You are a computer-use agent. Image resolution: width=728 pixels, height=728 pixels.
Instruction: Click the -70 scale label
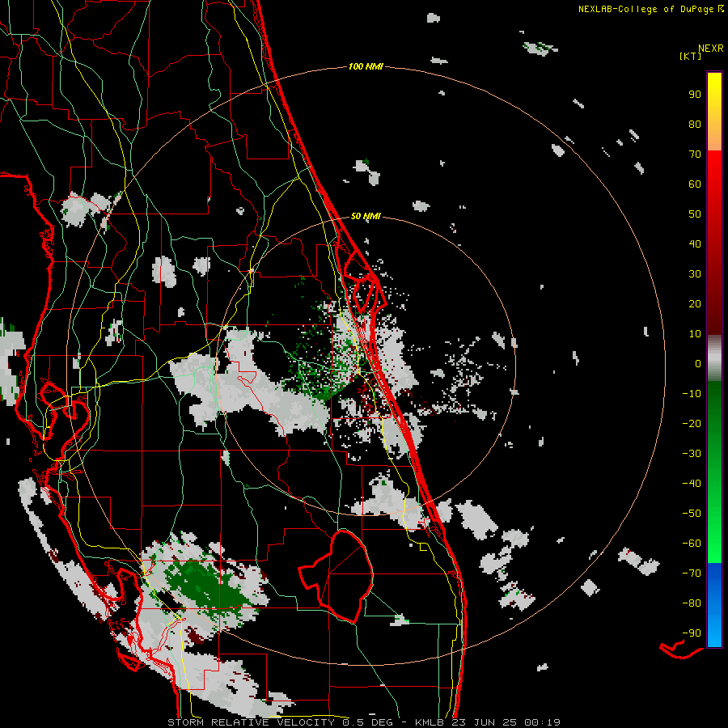click(692, 574)
